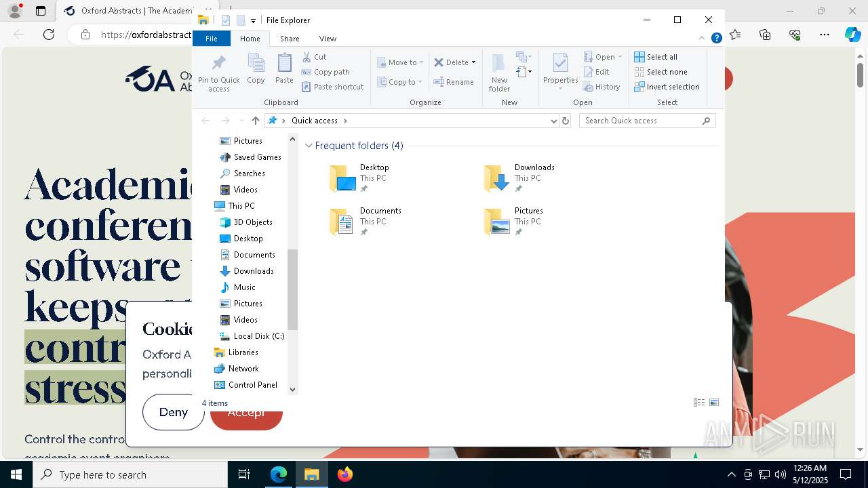Open the Open button dropdown in ribbon
This screenshot has width=868, height=488.
(x=620, y=57)
